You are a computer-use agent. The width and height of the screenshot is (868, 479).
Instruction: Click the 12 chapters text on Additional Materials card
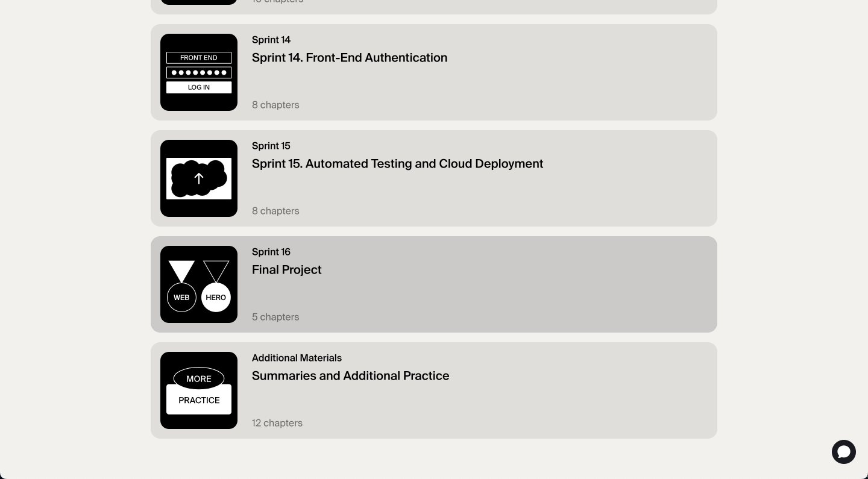pos(277,423)
